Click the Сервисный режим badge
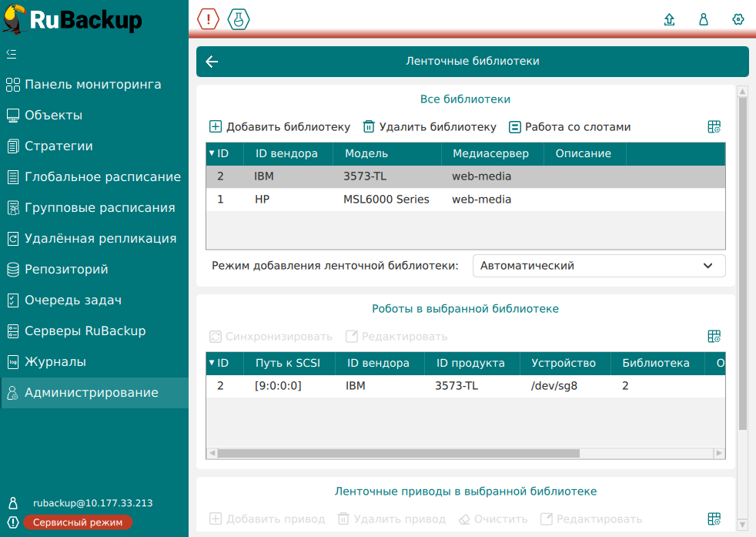 coord(77,522)
